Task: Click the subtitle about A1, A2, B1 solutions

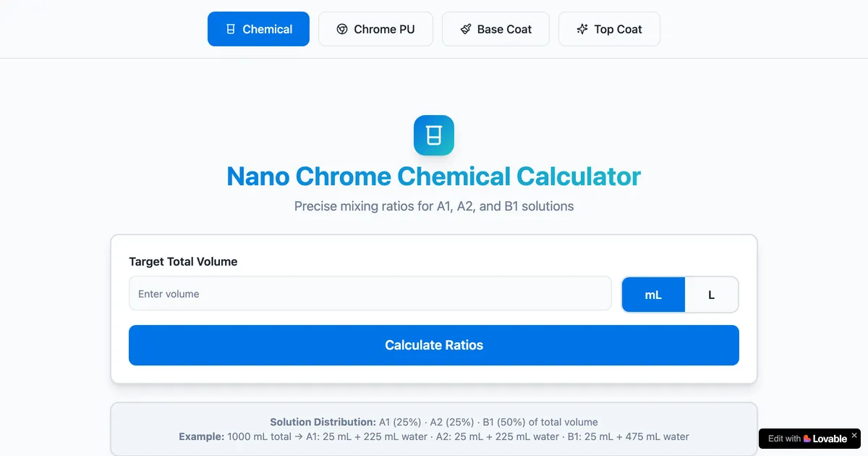Action: point(434,206)
